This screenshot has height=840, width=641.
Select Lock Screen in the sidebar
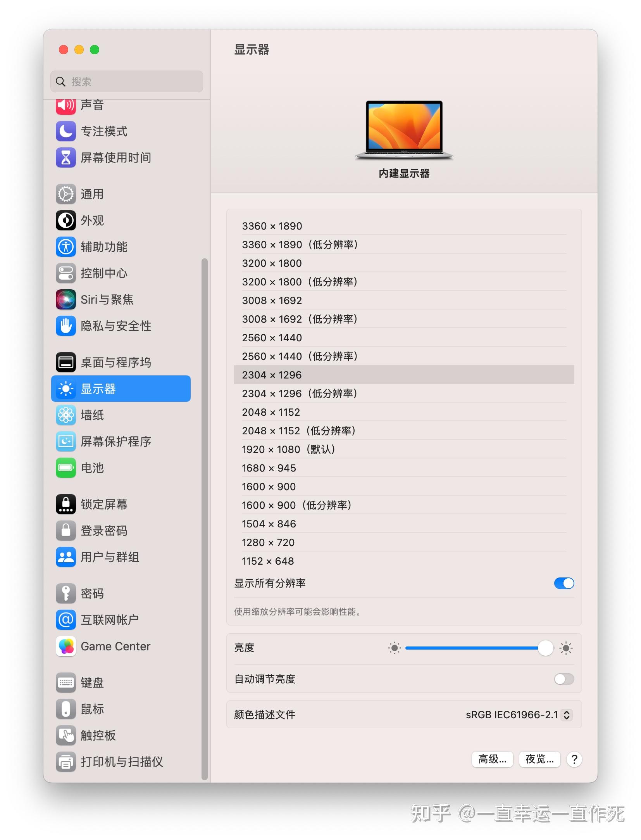click(65, 504)
